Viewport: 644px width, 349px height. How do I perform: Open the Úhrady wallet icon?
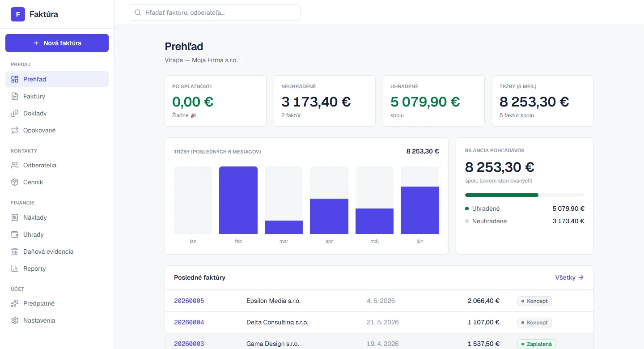coord(15,234)
